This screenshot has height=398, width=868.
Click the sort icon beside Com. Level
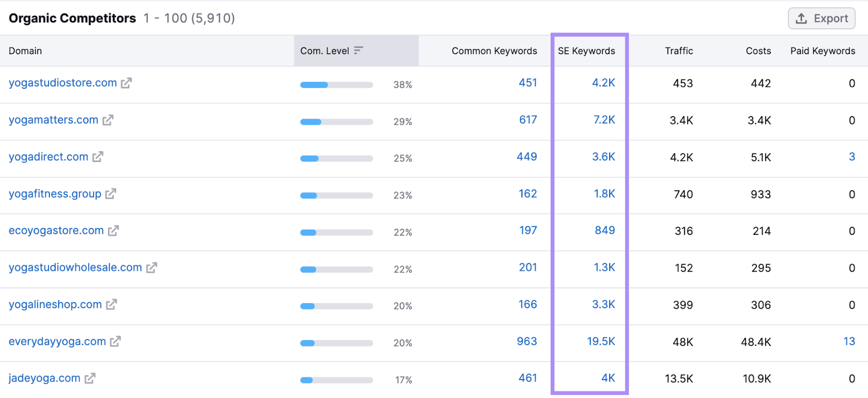pos(359,50)
